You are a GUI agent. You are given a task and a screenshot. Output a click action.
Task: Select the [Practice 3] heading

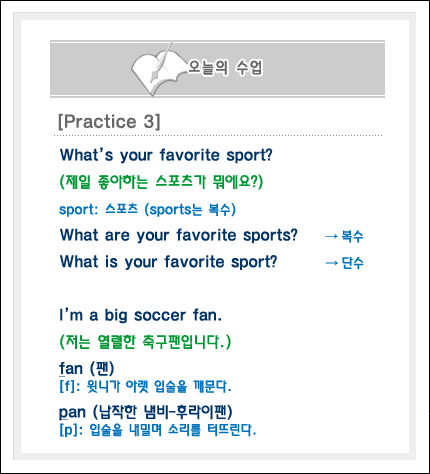[109, 121]
